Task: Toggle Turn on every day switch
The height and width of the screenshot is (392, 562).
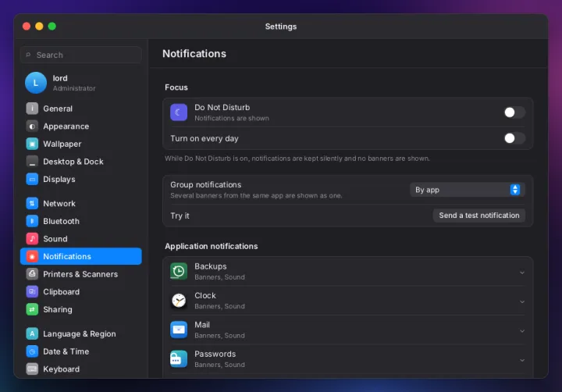Action: click(514, 138)
